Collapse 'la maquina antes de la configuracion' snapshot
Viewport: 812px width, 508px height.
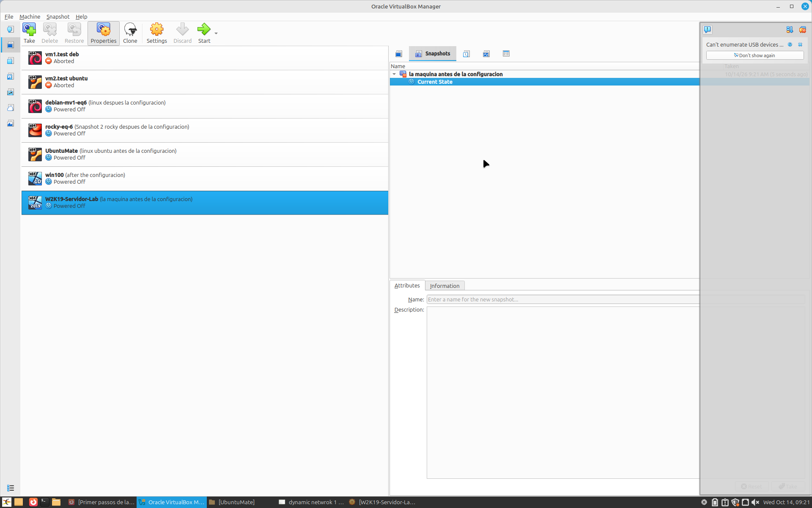395,74
